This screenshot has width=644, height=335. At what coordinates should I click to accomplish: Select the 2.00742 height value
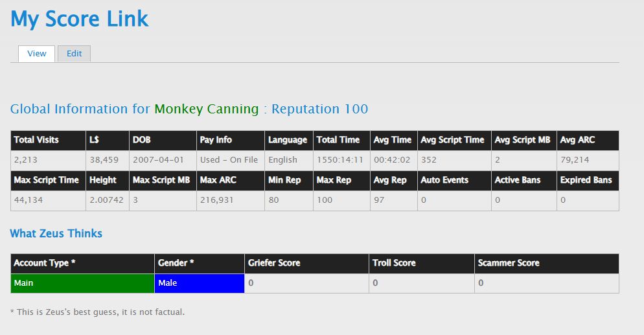coord(106,200)
